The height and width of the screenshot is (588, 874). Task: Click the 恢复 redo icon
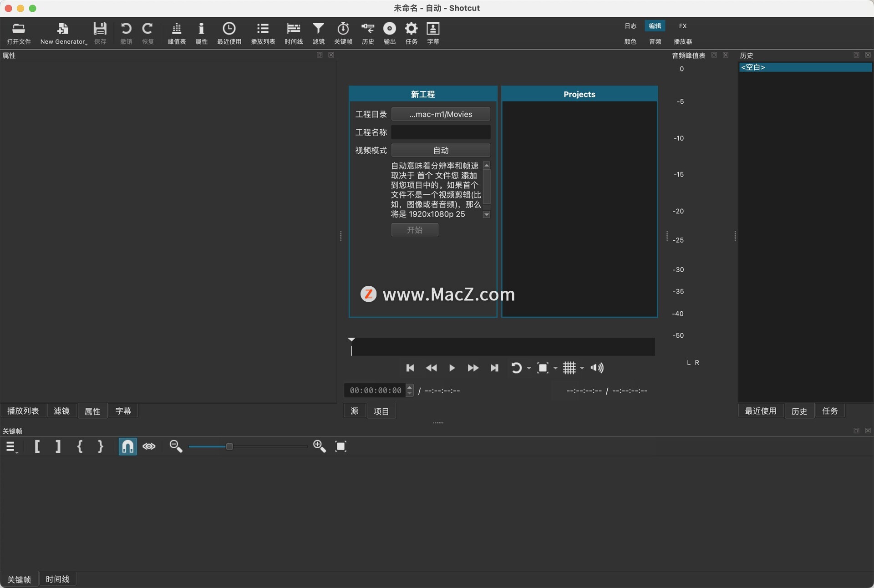point(147,33)
